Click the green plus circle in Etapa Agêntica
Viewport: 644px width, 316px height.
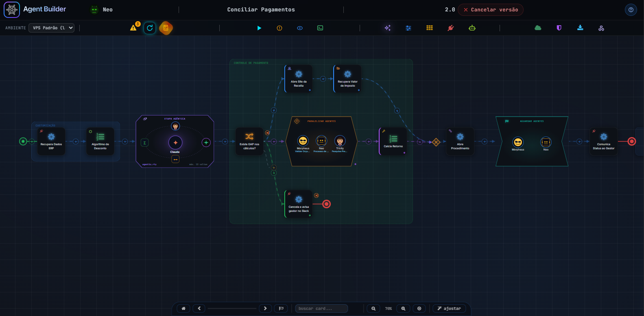(206, 142)
